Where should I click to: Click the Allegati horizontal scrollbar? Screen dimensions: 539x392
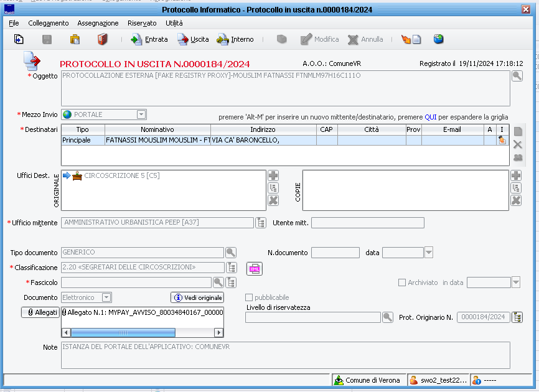click(143, 332)
